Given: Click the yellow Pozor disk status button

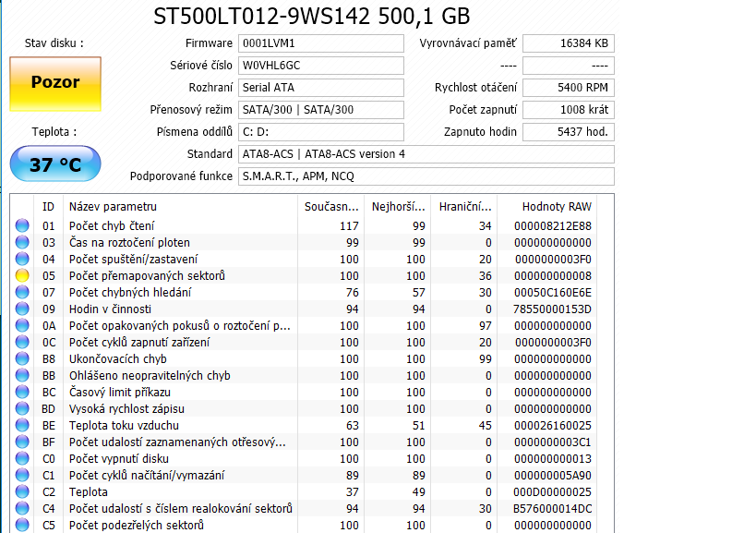Looking at the screenshot, I should [55, 83].
